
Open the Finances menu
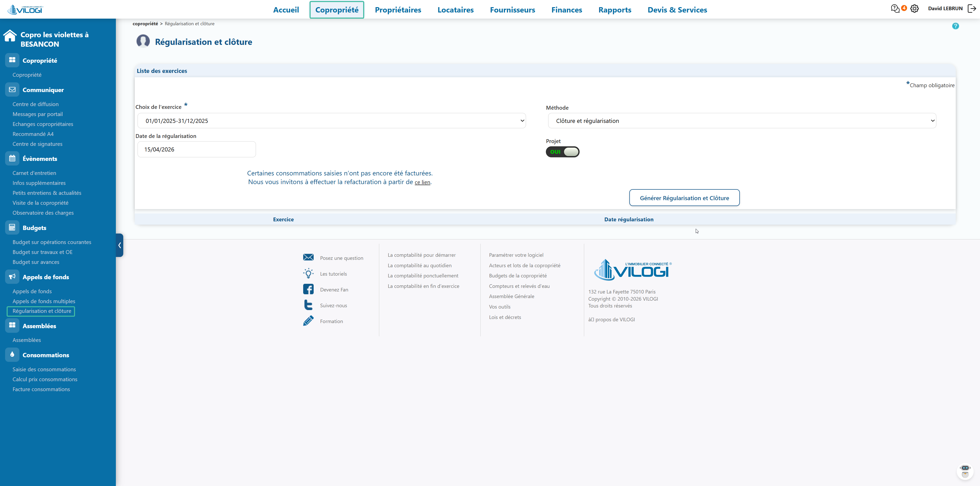tap(567, 10)
